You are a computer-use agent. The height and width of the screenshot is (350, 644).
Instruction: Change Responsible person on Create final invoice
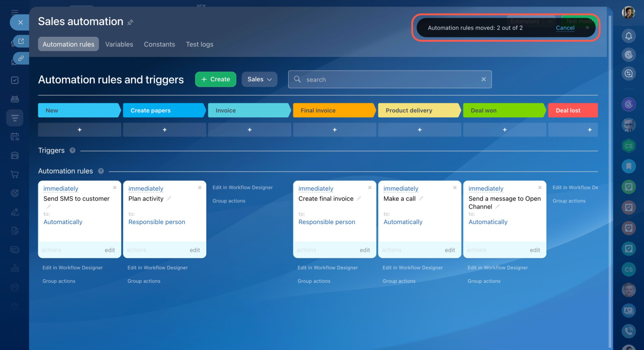327,222
